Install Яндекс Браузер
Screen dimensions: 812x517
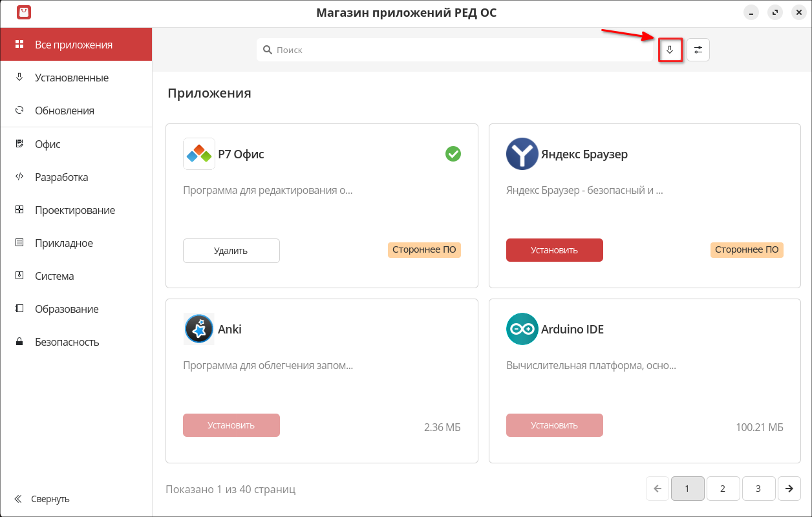[x=554, y=250]
